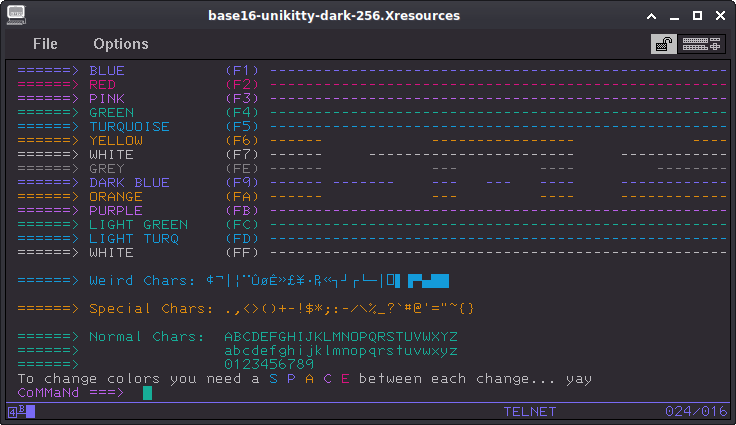Click the x3270 terminal icon in title bar

[x=16, y=15]
